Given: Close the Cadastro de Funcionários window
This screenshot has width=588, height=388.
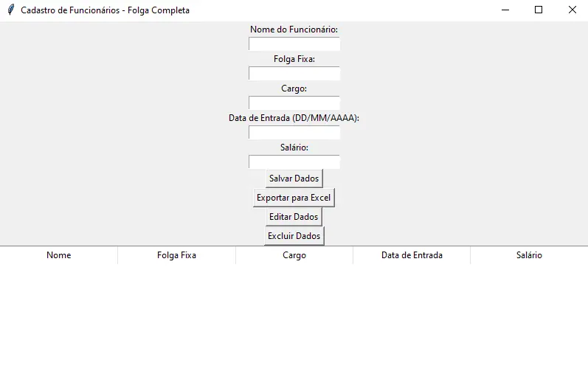Looking at the screenshot, I should 572,10.
